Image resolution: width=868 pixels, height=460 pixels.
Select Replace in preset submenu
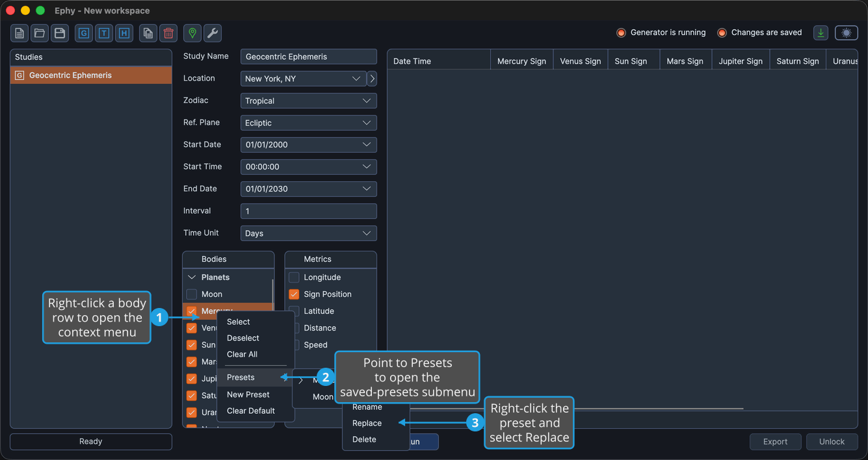pyautogui.click(x=376, y=424)
